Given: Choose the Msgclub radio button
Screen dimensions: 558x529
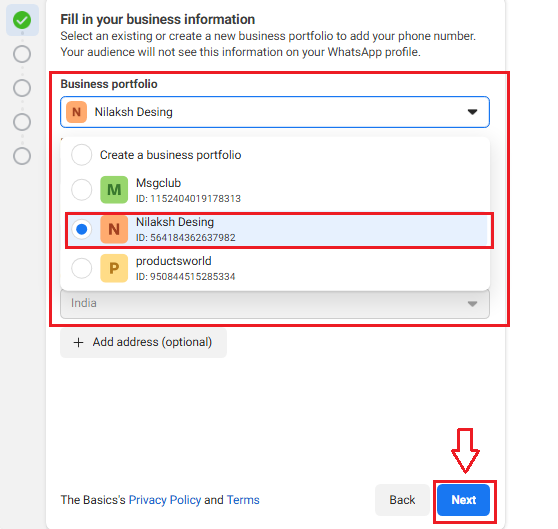Looking at the screenshot, I should 81,190.
